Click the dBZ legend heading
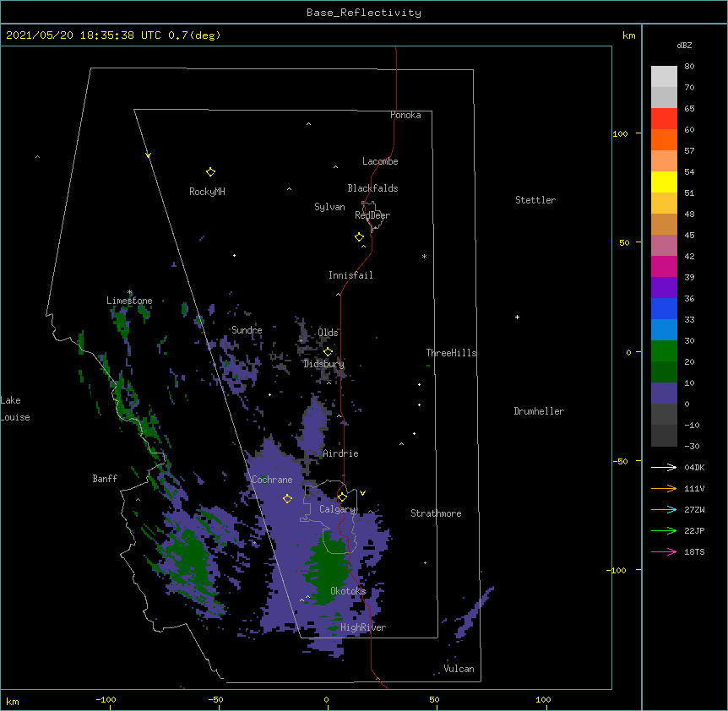The height and width of the screenshot is (711, 728). pyautogui.click(x=684, y=46)
